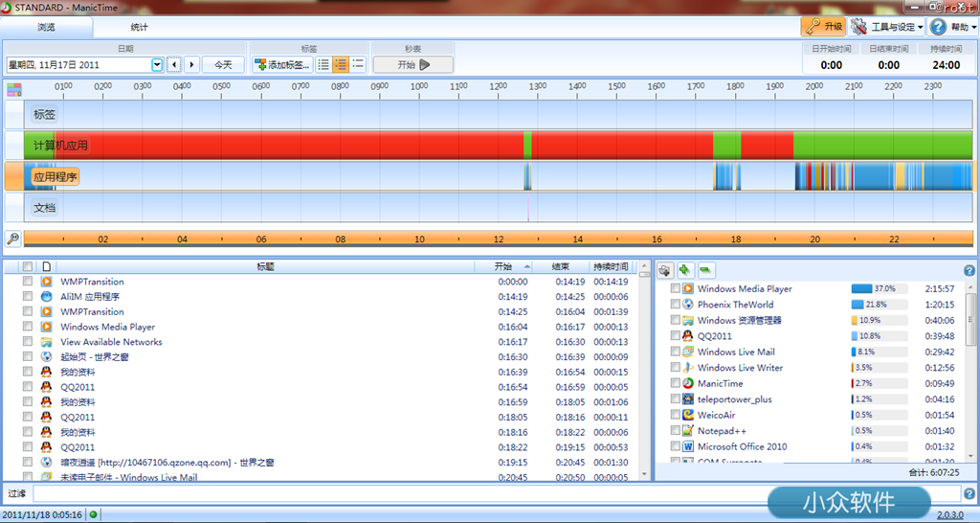Click the Microsoft Office 2010 Word icon
980x523 pixels.
point(688,446)
